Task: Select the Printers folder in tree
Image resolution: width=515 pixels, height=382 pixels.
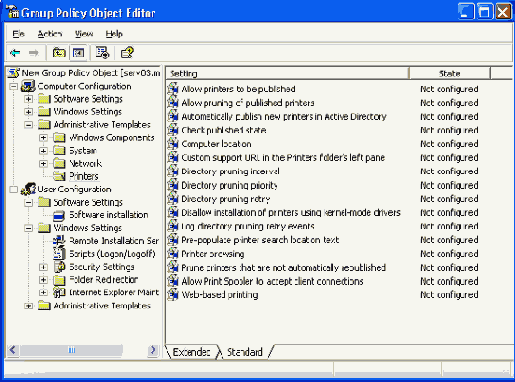Action: point(83,176)
